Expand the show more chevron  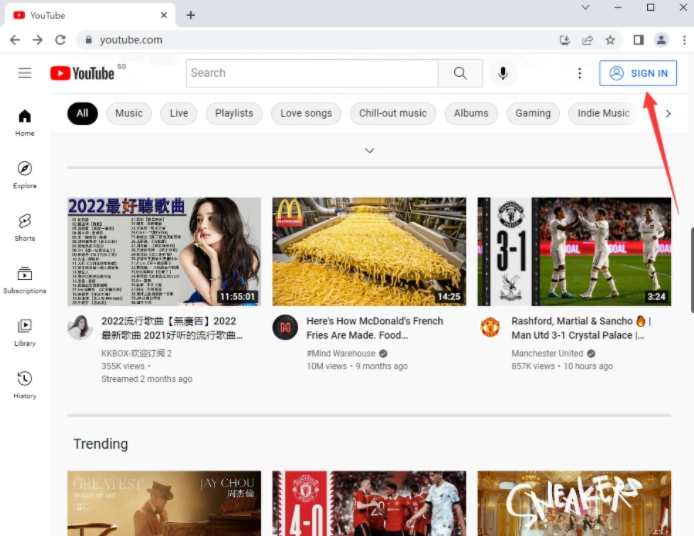pyautogui.click(x=370, y=150)
